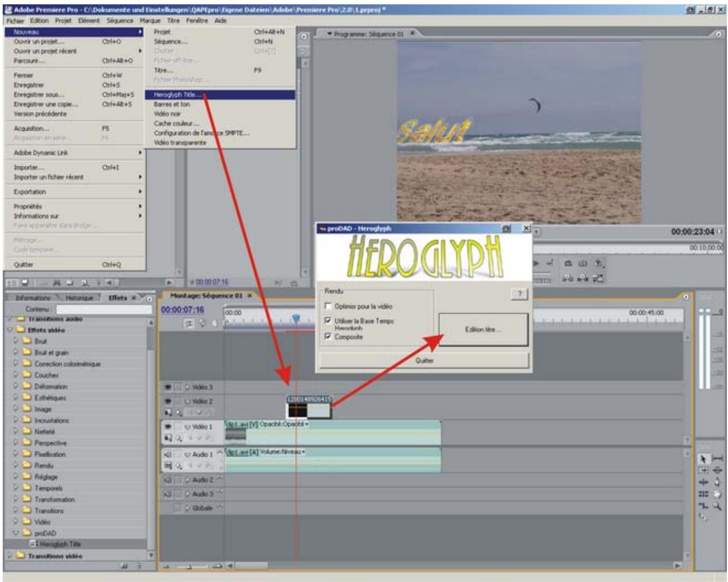Collapse the Effets vidéo folder
The width and height of the screenshot is (728, 582).
[10, 330]
